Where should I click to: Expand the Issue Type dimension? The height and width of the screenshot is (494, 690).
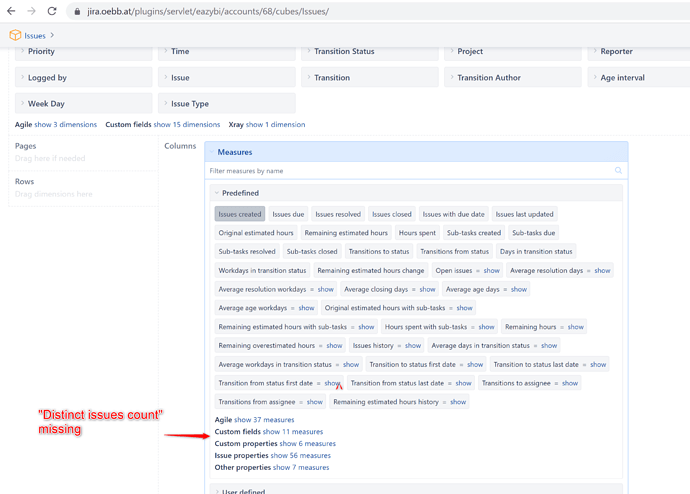(x=227, y=103)
